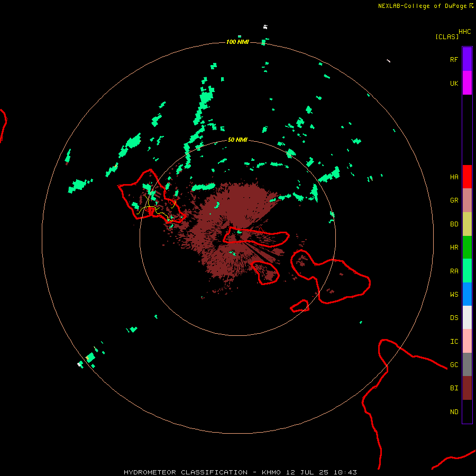Select the GR pink-brown legend swatch
The height and width of the screenshot is (476, 476).
[467, 200]
